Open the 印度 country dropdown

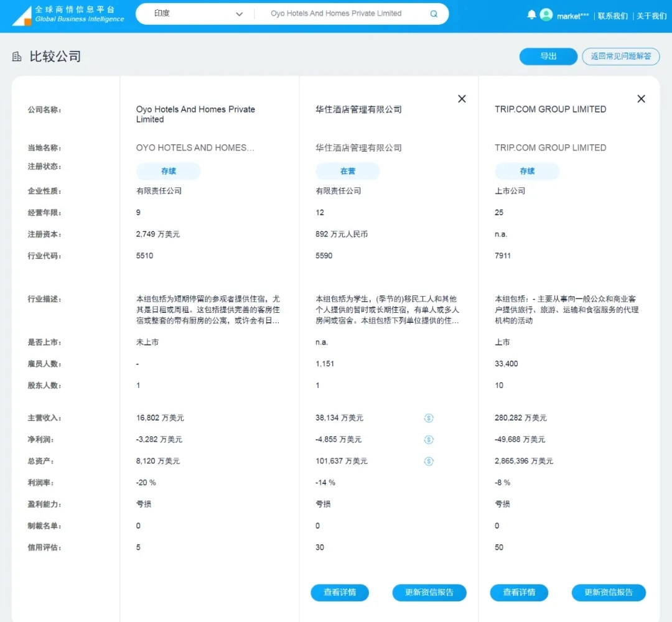tap(198, 14)
